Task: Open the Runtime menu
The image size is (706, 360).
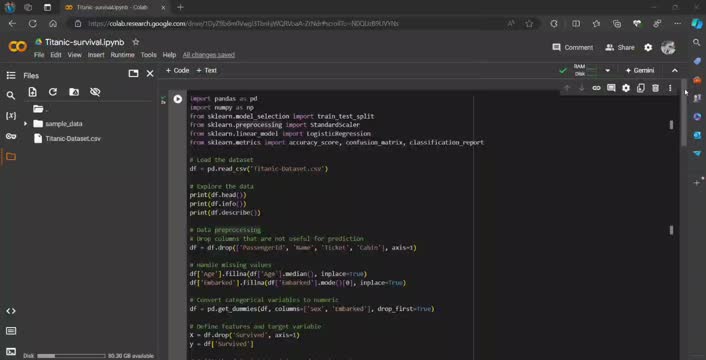Action: (122, 55)
